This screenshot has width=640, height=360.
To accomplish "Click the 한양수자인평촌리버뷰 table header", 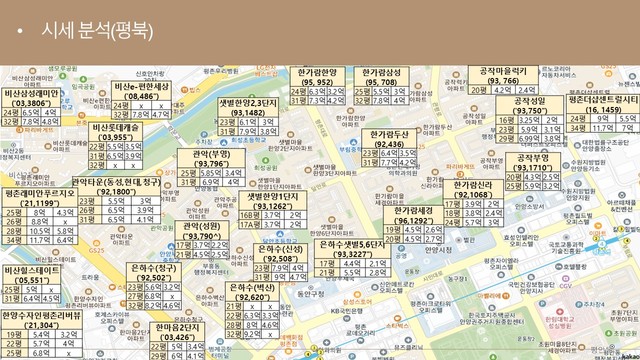I will point(41,320).
